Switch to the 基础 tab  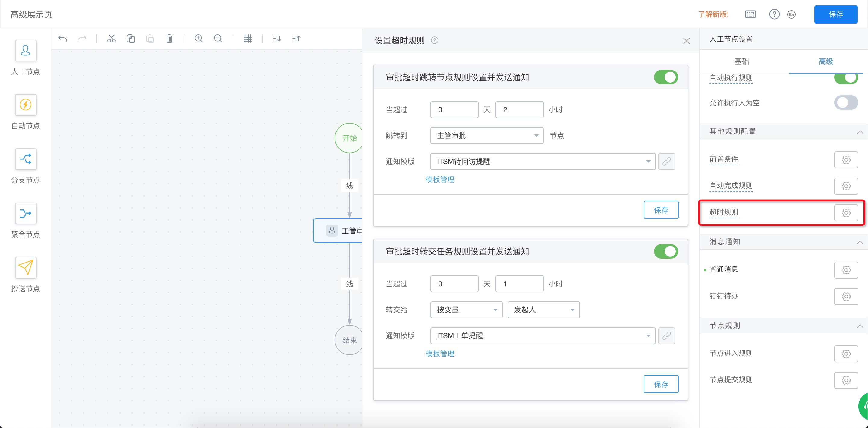[x=742, y=61]
